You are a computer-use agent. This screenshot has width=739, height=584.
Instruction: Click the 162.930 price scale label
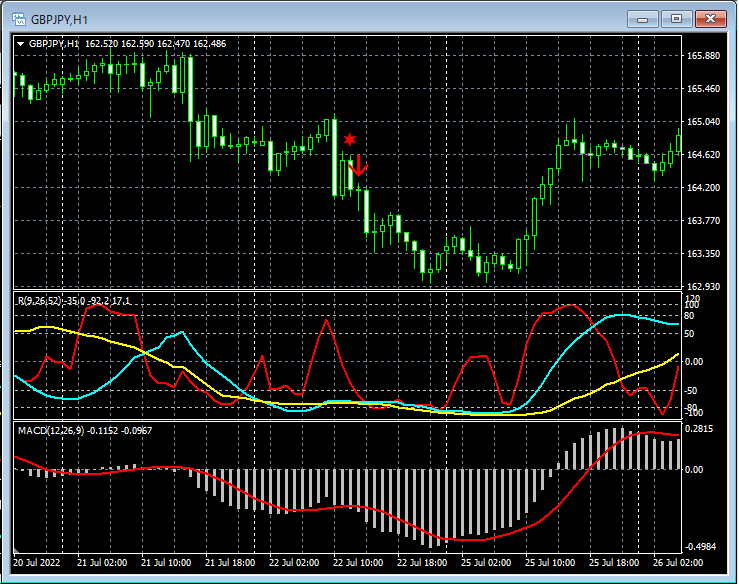pyautogui.click(x=703, y=286)
